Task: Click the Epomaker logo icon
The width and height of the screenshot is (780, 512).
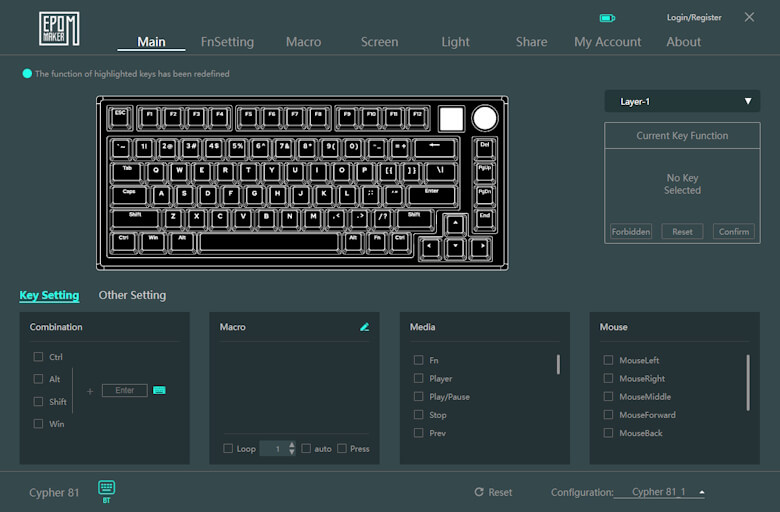Action: click(59, 28)
